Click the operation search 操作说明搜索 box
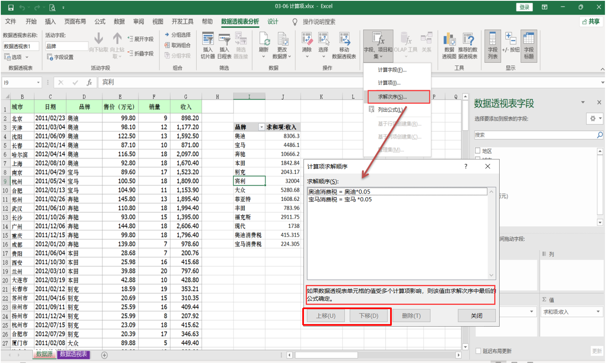The height and width of the screenshot is (364, 607). (x=319, y=22)
